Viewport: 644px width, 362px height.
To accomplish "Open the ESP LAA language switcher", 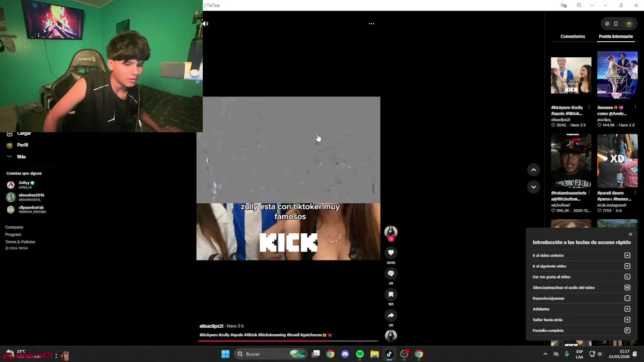I will point(580,354).
